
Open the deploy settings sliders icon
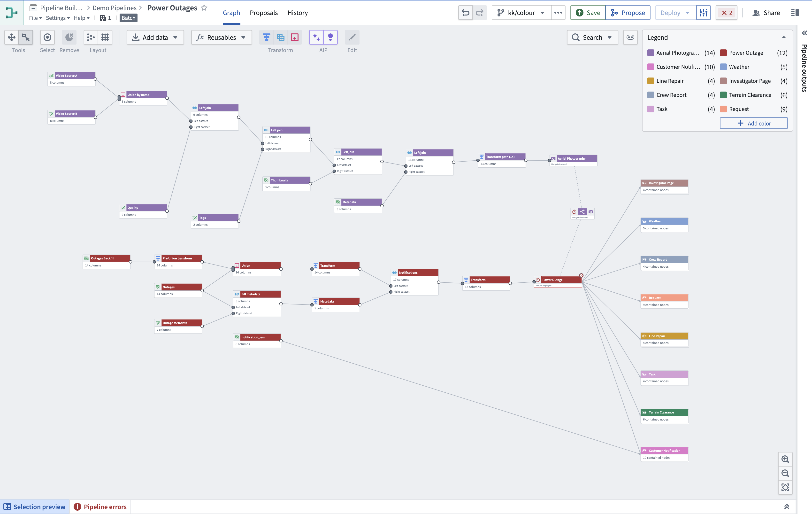[704, 13]
